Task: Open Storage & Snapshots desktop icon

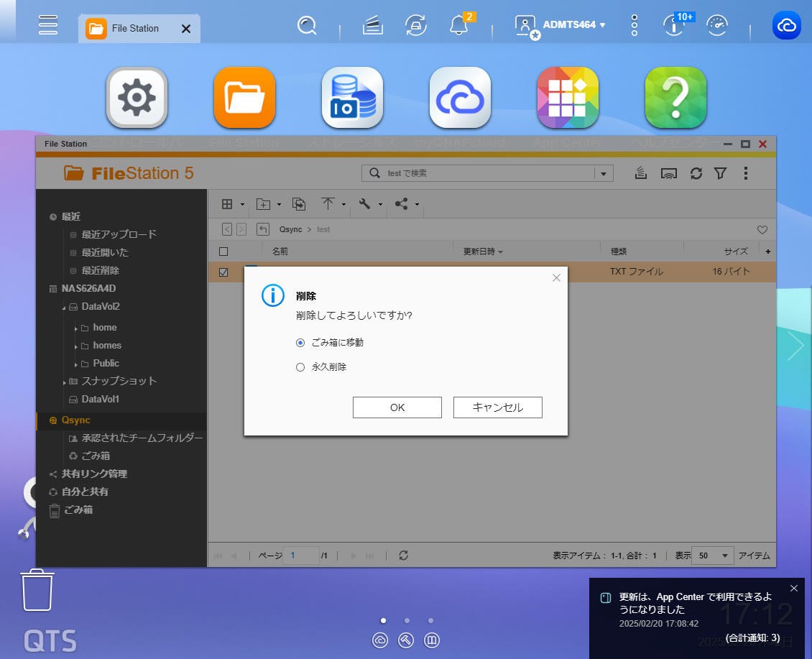Action: click(352, 98)
